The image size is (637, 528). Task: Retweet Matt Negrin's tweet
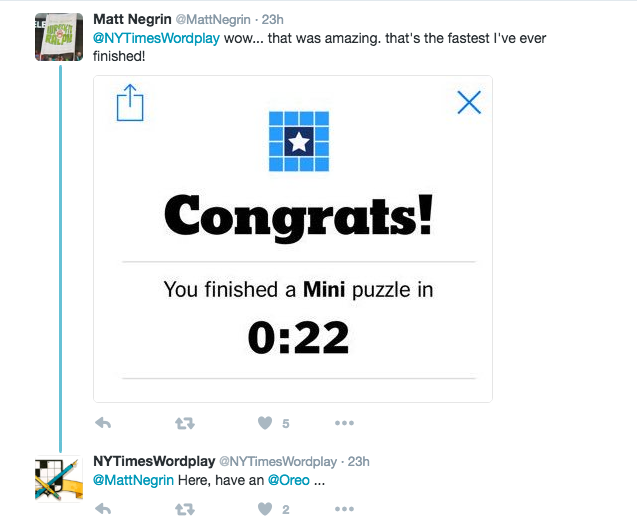coord(184,423)
